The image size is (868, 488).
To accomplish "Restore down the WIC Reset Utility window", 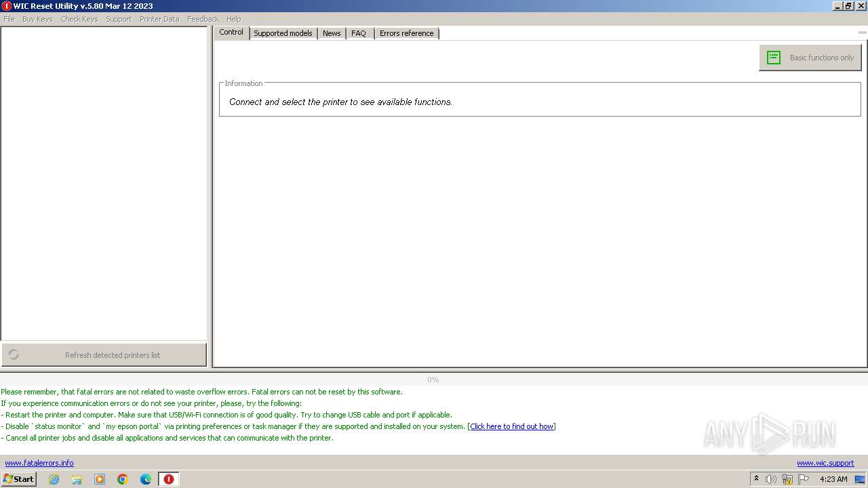I will click(x=848, y=6).
